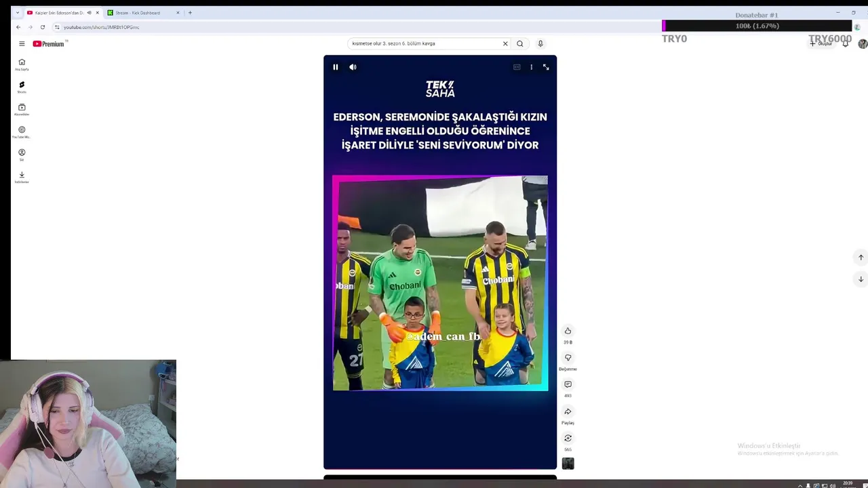Click the youtube.com/shorts address bar URL
Image resolution: width=868 pixels, height=488 pixels.
(x=102, y=27)
